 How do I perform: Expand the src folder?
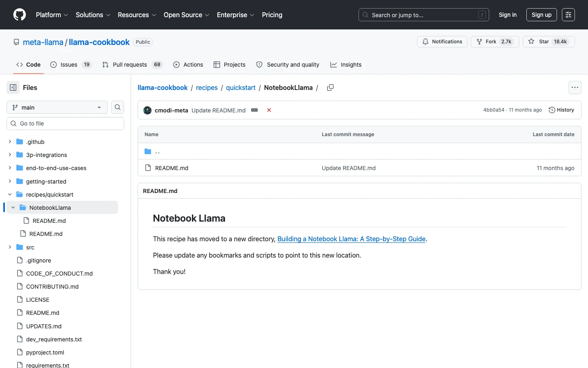click(10, 247)
